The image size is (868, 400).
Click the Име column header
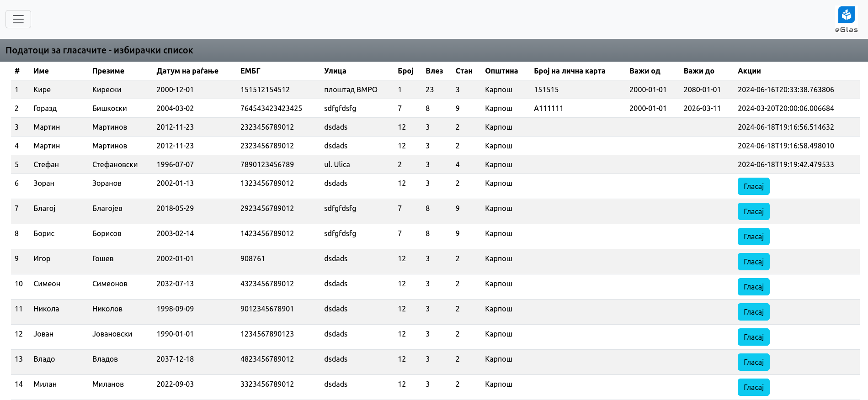tap(41, 71)
